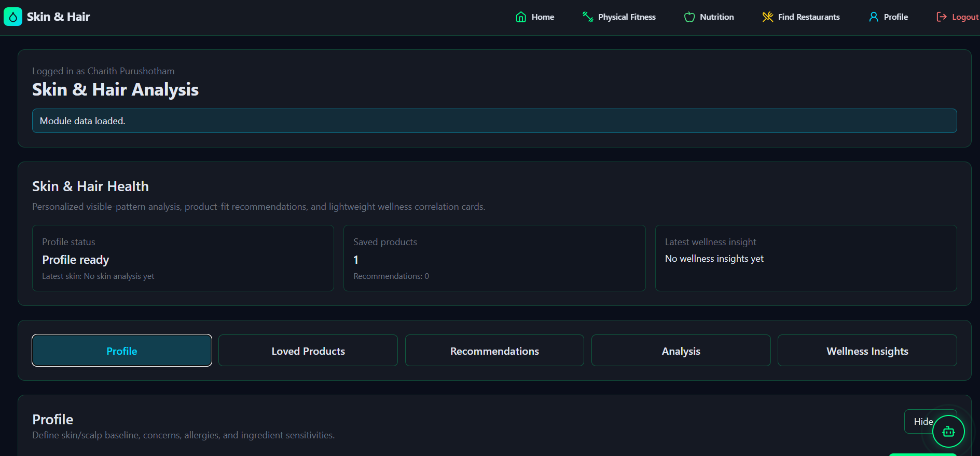980x456 pixels.
Task: Click the Skin & Hair droplet logo icon
Action: [13, 17]
